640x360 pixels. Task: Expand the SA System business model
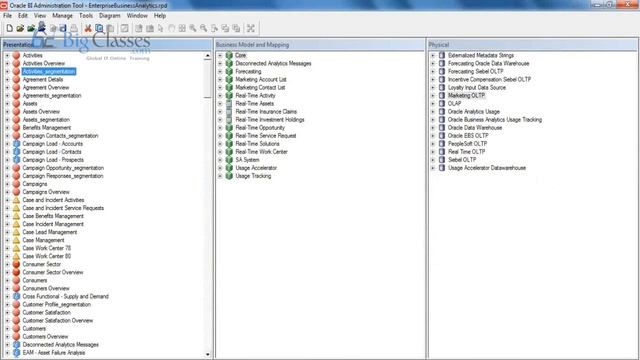coord(220,160)
